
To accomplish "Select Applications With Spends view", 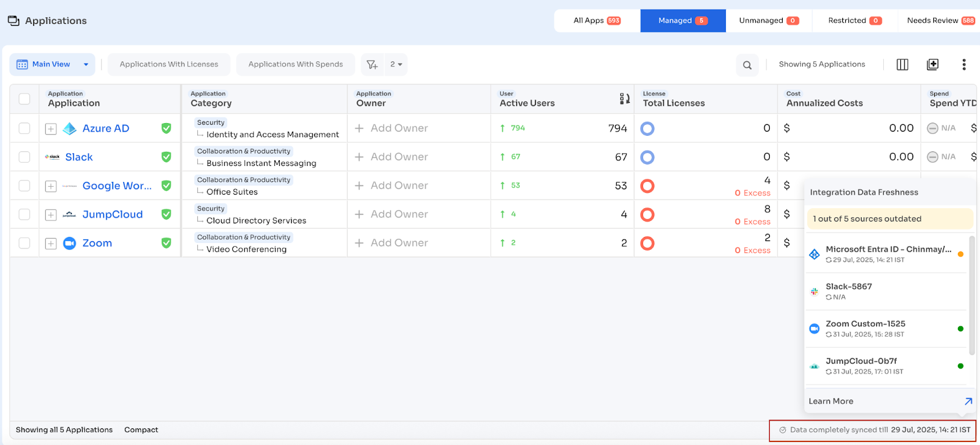I will (296, 64).
